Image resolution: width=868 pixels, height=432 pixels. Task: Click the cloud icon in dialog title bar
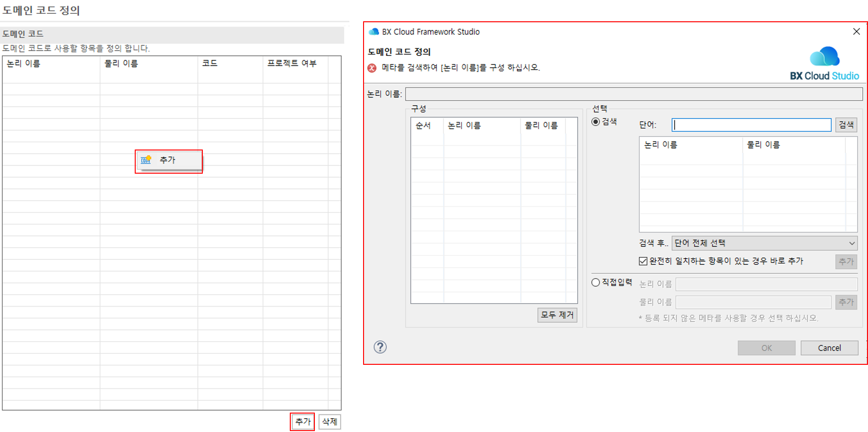point(373,32)
